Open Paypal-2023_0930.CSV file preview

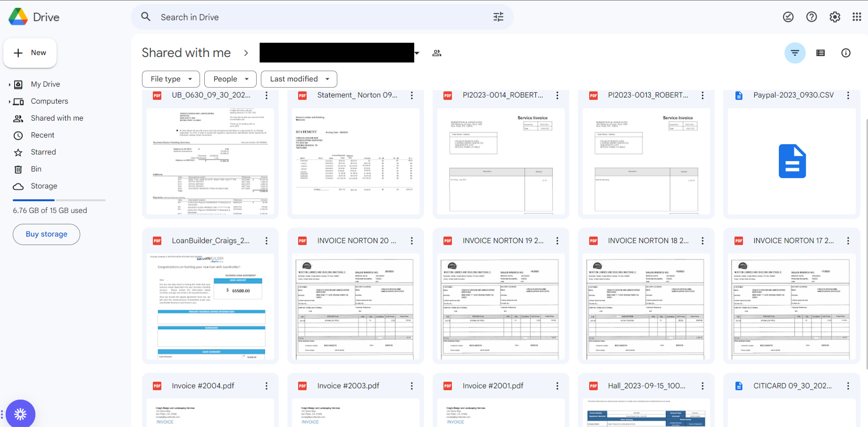(792, 161)
